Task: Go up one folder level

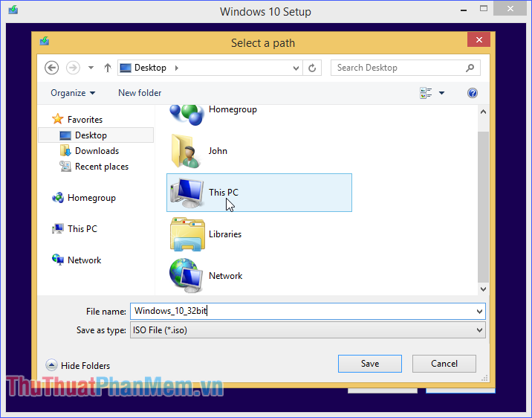Action: [108, 68]
